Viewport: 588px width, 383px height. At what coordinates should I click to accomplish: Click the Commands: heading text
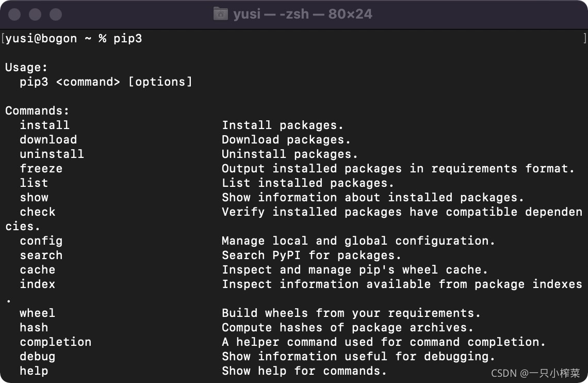[x=37, y=110]
